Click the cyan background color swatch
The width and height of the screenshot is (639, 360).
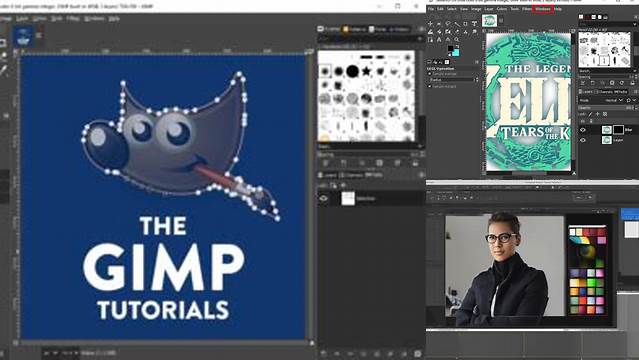point(456,53)
